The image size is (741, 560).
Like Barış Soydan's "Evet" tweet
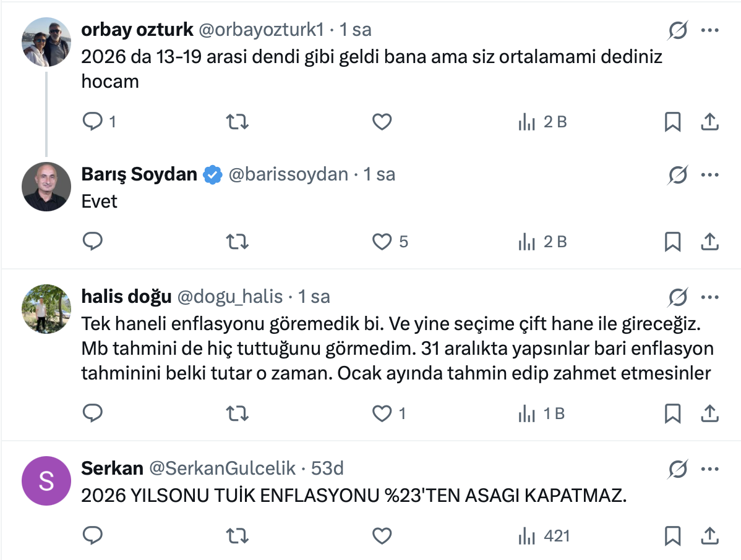(x=382, y=241)
